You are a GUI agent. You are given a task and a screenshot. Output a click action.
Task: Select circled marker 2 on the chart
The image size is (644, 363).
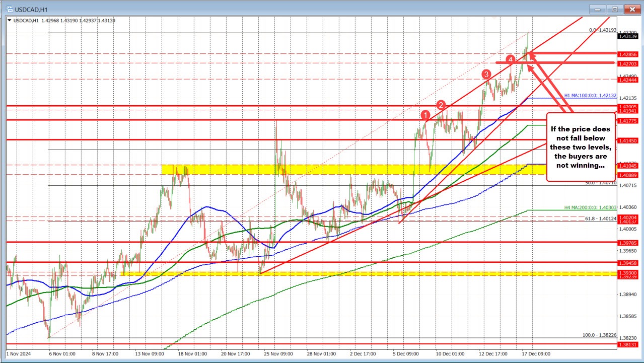tap(441, 105)
